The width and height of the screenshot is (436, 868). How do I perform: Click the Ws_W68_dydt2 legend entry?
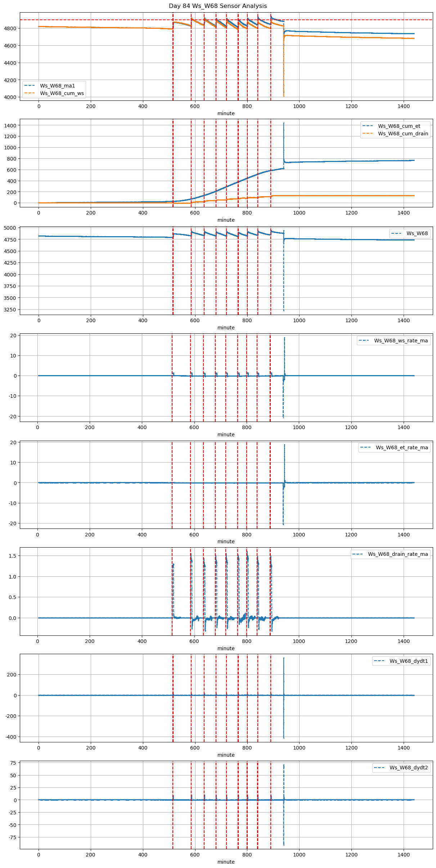409,768
